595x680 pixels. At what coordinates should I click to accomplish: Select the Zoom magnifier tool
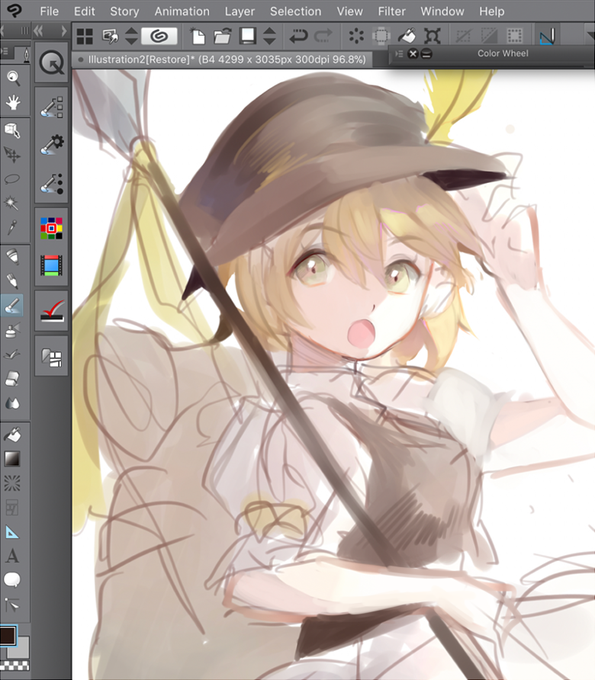[13, 78]
